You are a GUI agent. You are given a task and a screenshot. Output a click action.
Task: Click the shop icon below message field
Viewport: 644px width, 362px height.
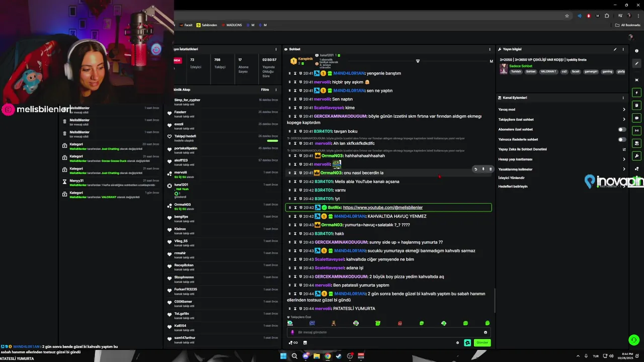coord(305,343)
